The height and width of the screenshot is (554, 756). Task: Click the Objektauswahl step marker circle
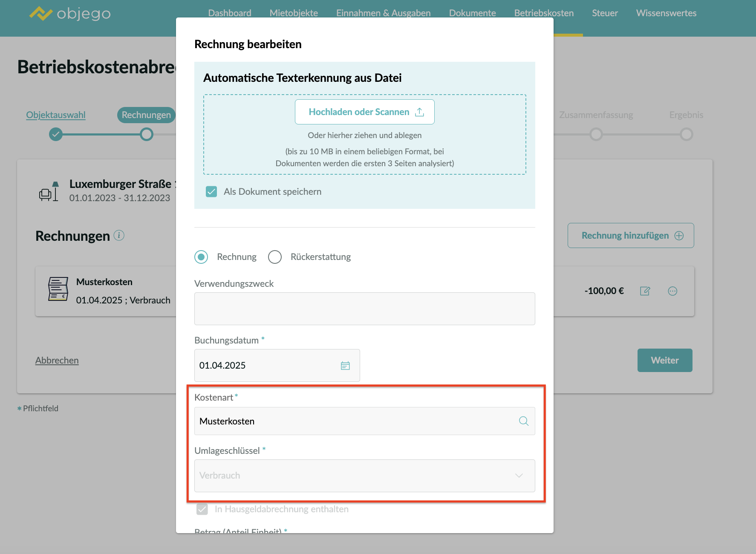(x=56, y=135)
